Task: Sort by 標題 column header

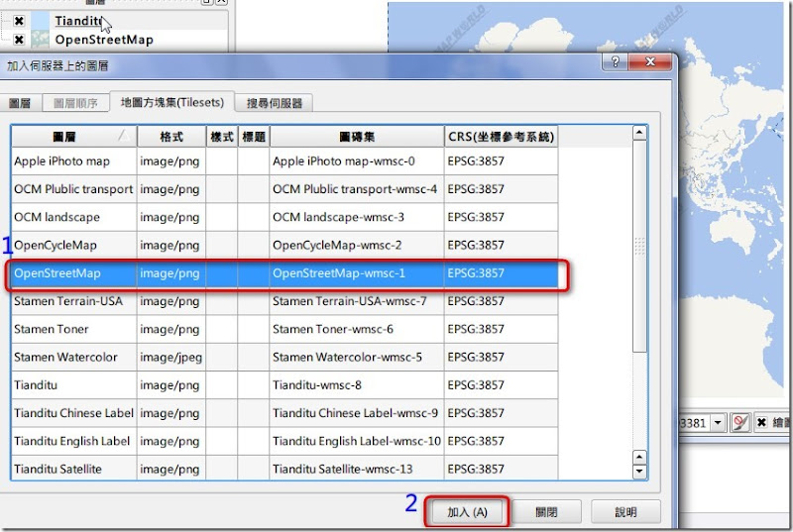Action: point(254,137)
